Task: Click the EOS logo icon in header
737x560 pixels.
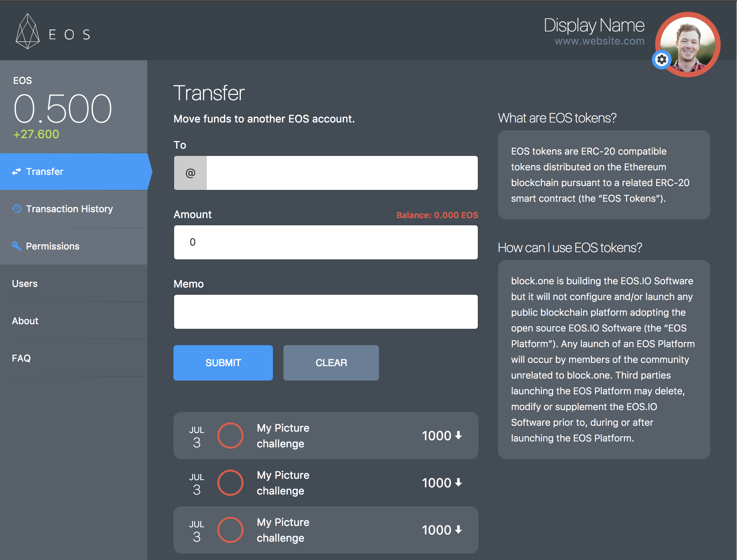Action: coord(28,32)
